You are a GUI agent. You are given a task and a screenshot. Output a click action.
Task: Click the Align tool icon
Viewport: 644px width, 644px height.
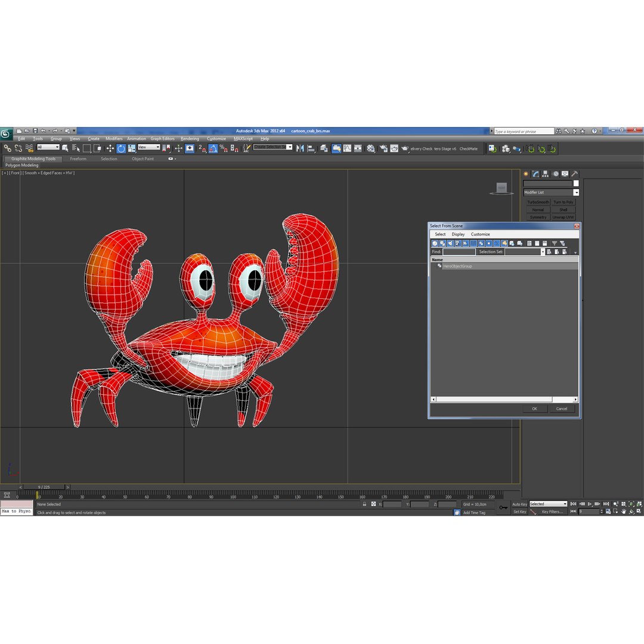coord(312,148)
